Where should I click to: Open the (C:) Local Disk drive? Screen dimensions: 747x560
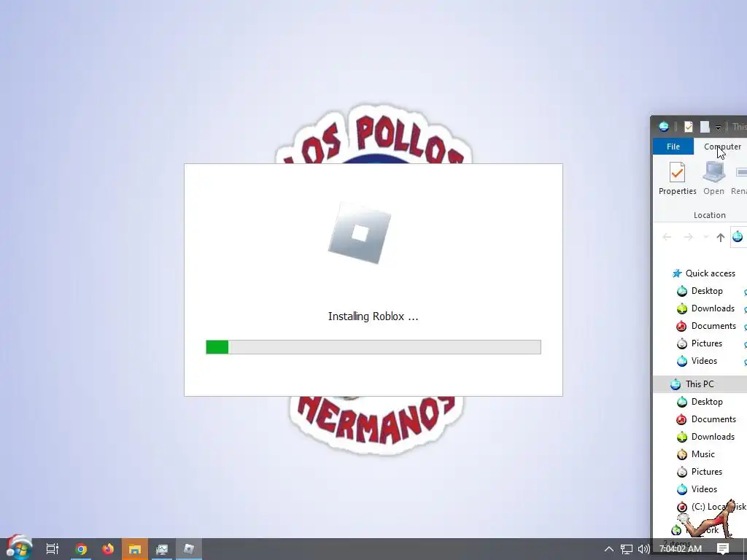(x=711, y=507)
